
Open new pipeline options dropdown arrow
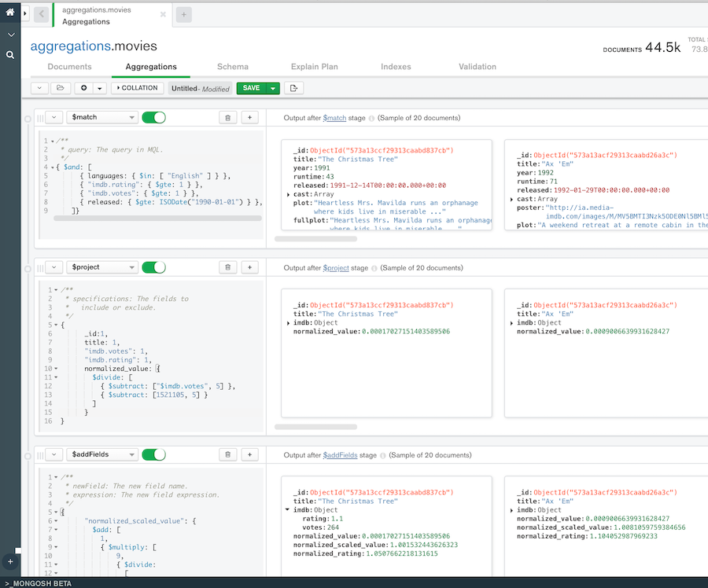(99, 88)
